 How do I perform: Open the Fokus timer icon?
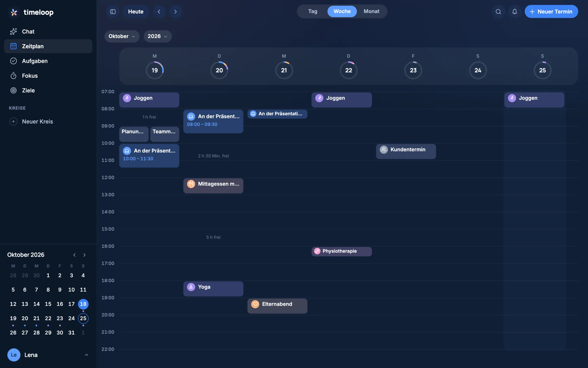(13, 76)
